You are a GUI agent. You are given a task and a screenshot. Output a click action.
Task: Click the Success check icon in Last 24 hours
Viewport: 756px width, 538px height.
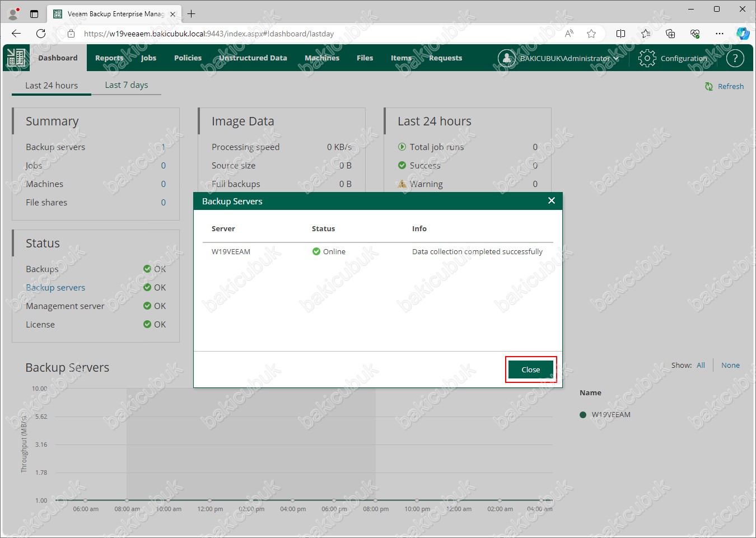[402, 165]
